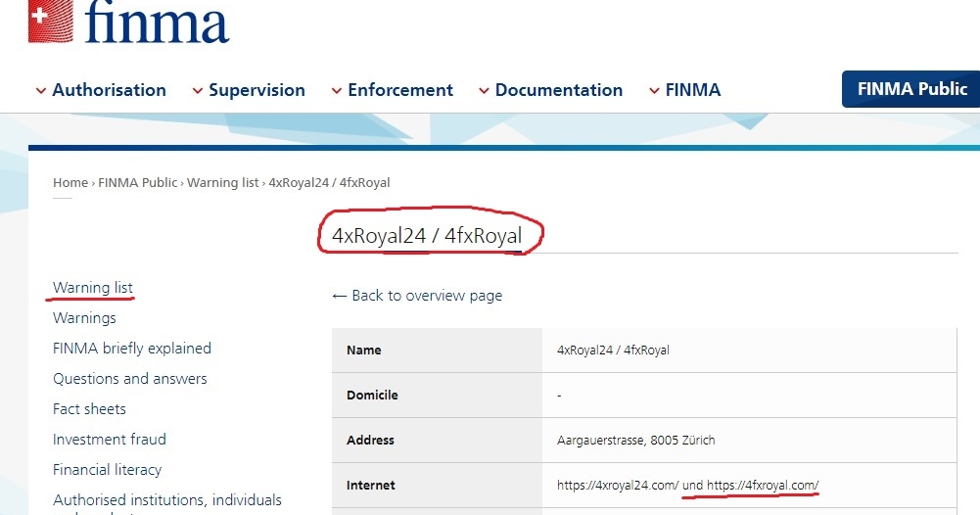Open Warning list breadcrumb link
980x515 pixels.
pyautogui.click(x=222, y=182)
